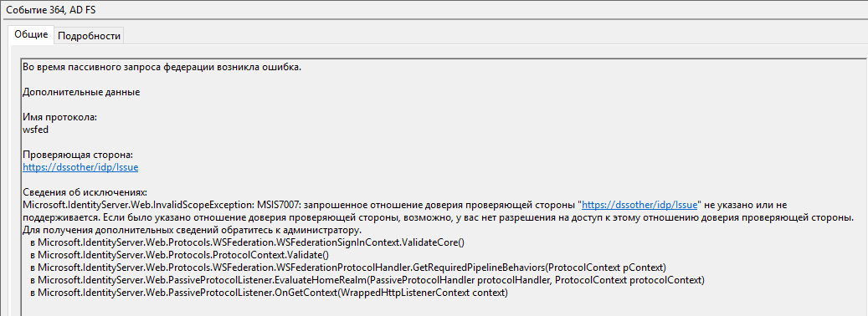Click the GetRequiredPipelineBehaviors stack trace line
The height and width of the screenshot is (316, 868).
pos(348,268)
